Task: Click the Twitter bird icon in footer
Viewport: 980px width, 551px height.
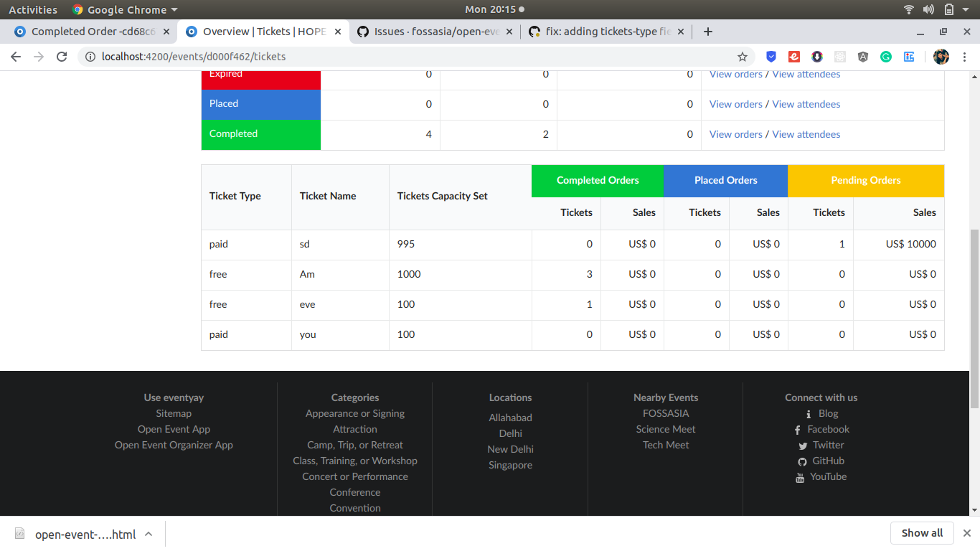Action: coord(802,446)
